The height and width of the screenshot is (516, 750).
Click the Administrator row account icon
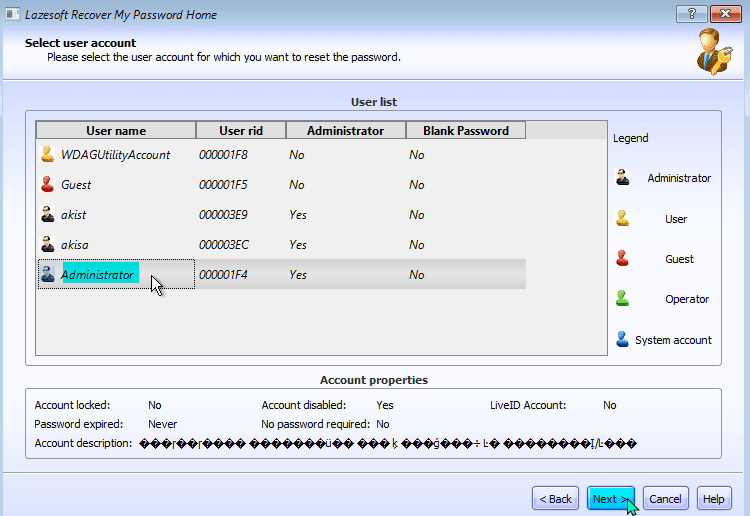coord(47,275)
